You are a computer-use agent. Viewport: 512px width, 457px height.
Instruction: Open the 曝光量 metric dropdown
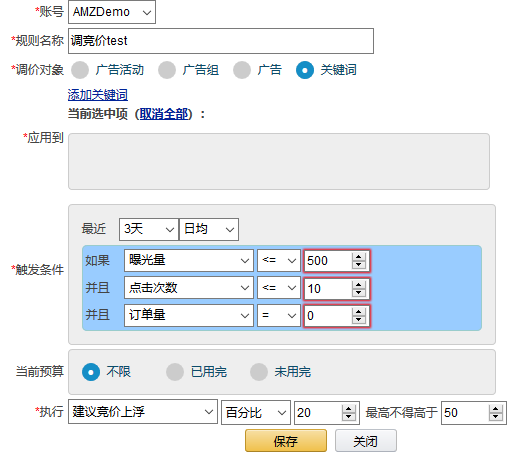tap(189, 260)
